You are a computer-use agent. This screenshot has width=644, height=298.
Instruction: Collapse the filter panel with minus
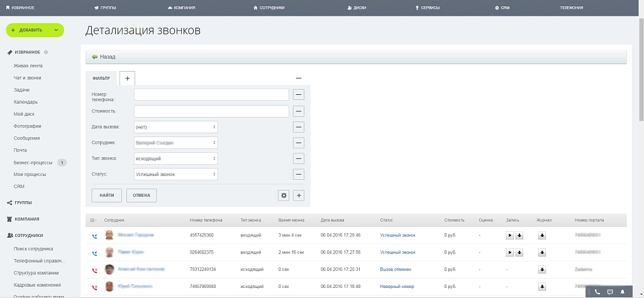pos(299,78)
